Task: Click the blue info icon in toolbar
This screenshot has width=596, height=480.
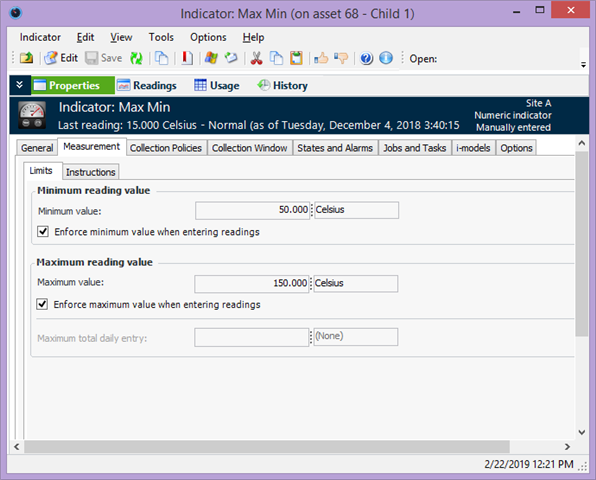Action: click(x=386, y=58)
